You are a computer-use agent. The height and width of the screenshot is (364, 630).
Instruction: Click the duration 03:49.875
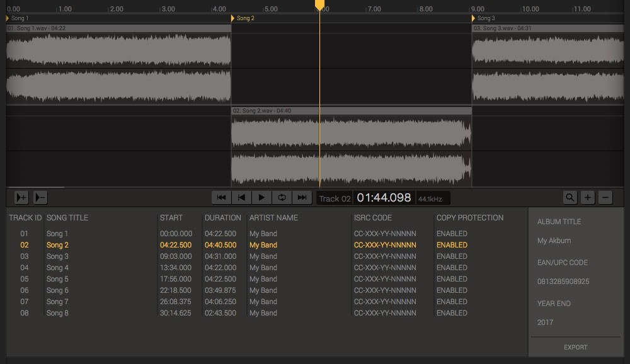[x=220, y=290]
